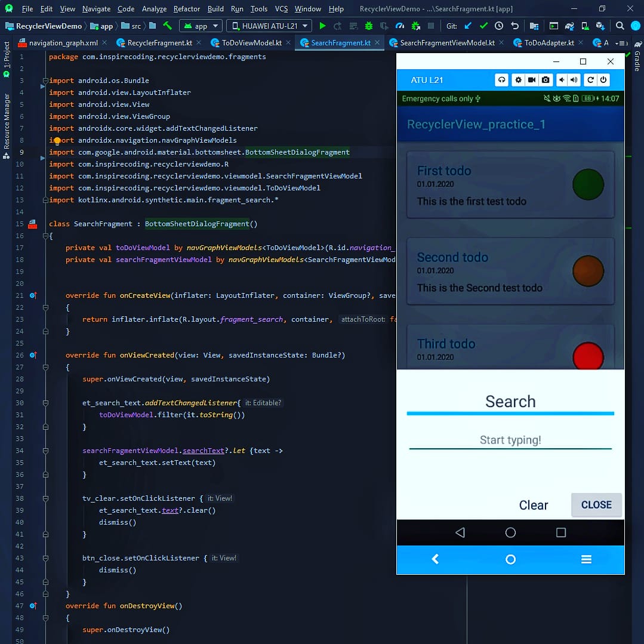Click the Search Everywhere magnifier
The image size is (644, 644).
[x=620, y=26]
